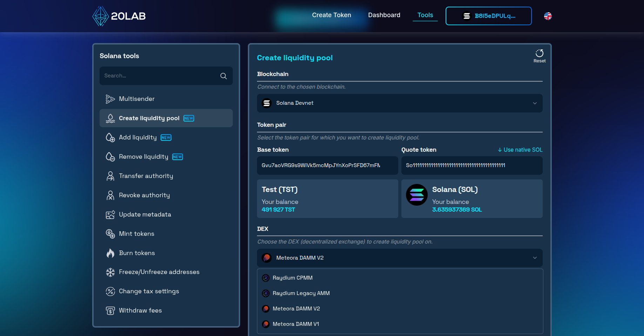Image resolution: width=644 pixels, height=336 pixels.
Task: Select Remove liquidity in sidebar
Action: (166, 157)
